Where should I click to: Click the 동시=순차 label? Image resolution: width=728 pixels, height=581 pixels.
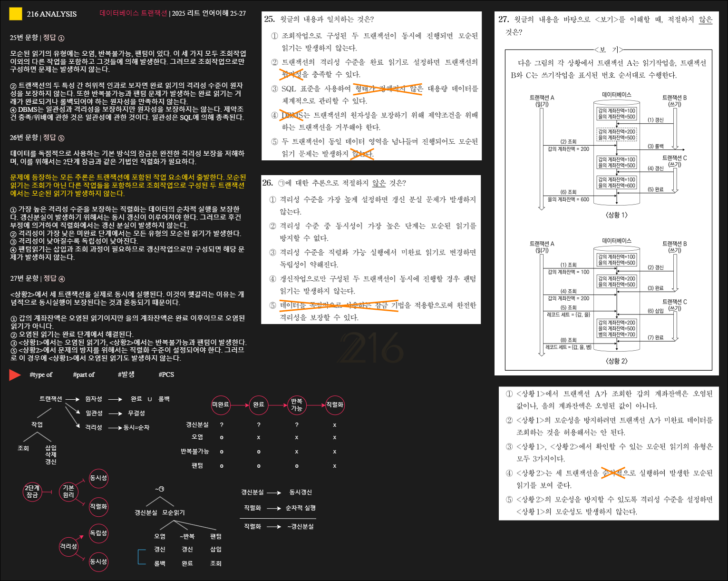pos(136,427)
